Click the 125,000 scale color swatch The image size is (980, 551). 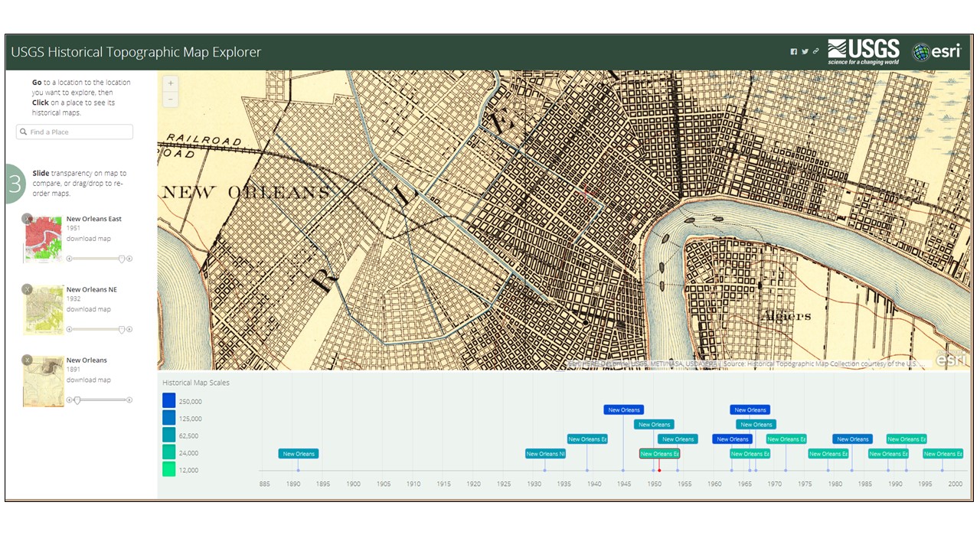(x=169, y=418)
